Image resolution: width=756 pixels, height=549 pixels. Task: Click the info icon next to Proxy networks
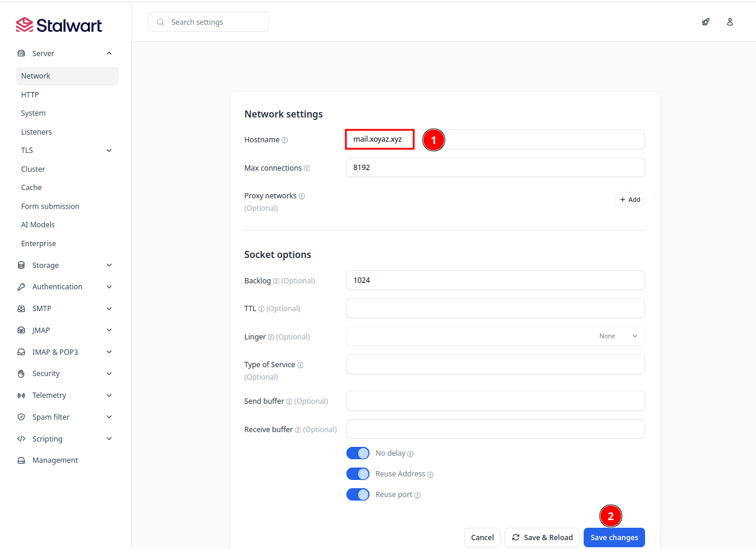coord(302,196)
